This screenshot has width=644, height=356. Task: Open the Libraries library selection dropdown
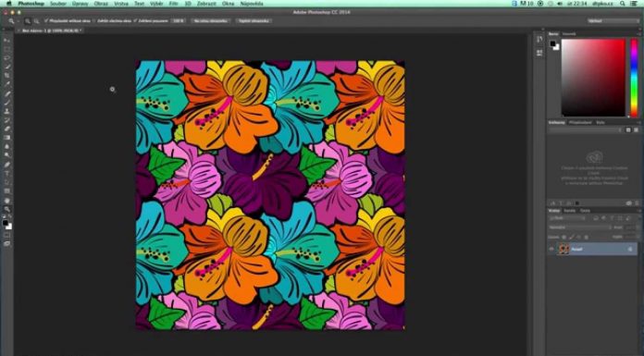coord(586,129)
